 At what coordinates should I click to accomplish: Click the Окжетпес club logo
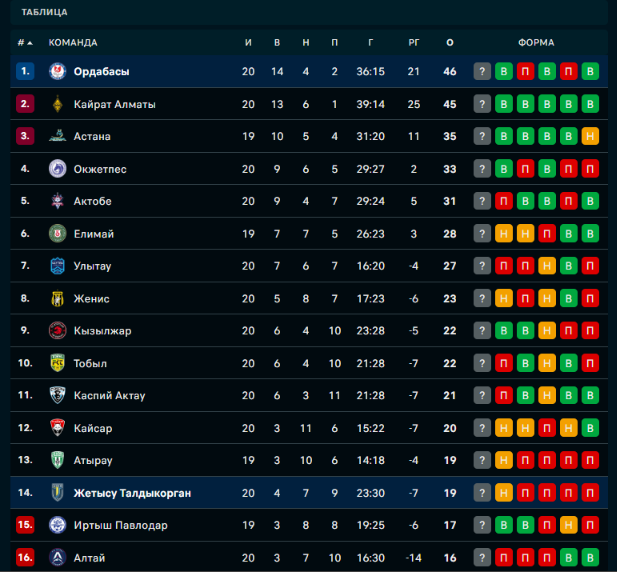click(x=57, y=169)
